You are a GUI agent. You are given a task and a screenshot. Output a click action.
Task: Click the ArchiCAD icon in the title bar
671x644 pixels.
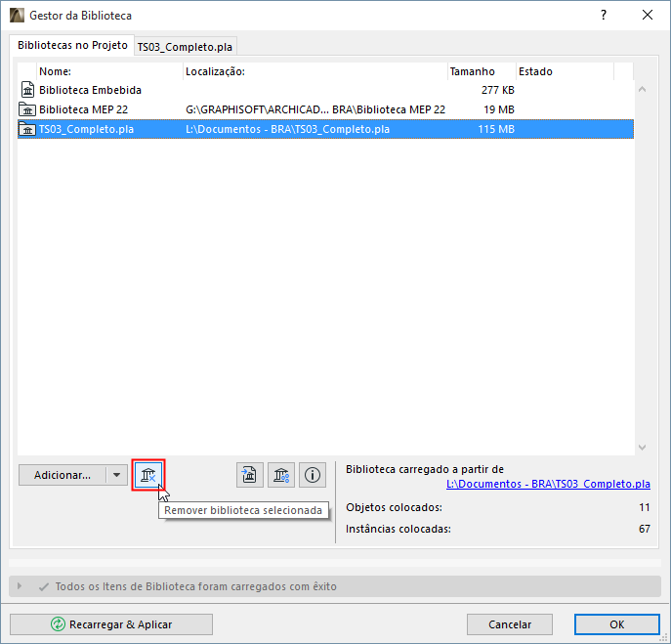coord(18,16)
